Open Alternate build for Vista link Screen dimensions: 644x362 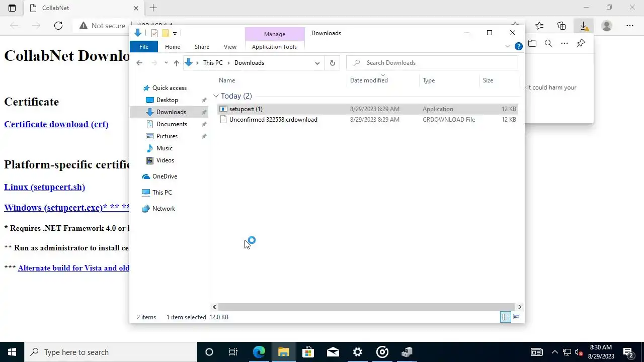(x=73, y=268)
